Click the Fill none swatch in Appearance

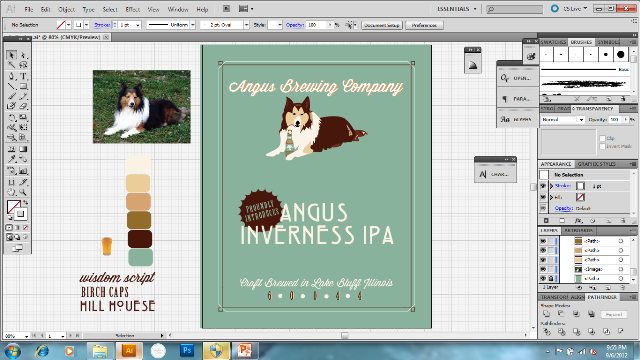[x=580, y=197]
